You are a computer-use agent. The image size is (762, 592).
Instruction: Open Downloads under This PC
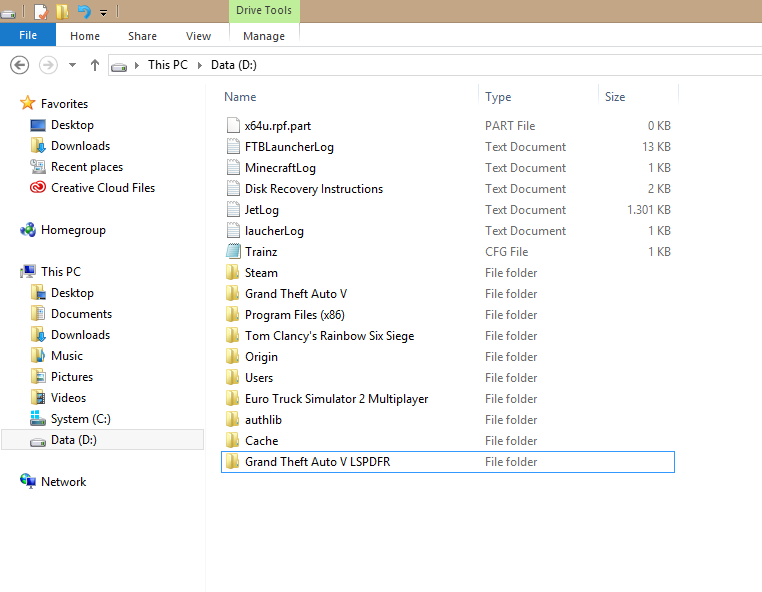point(80,335)
